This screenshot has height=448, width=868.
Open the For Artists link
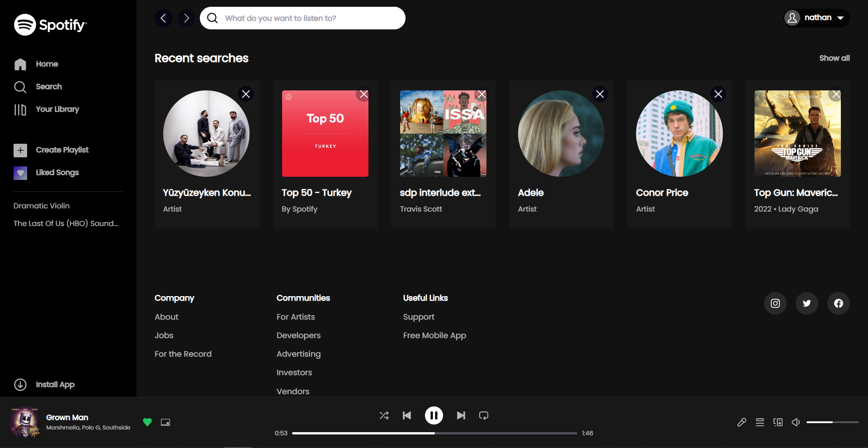[295, 316]
